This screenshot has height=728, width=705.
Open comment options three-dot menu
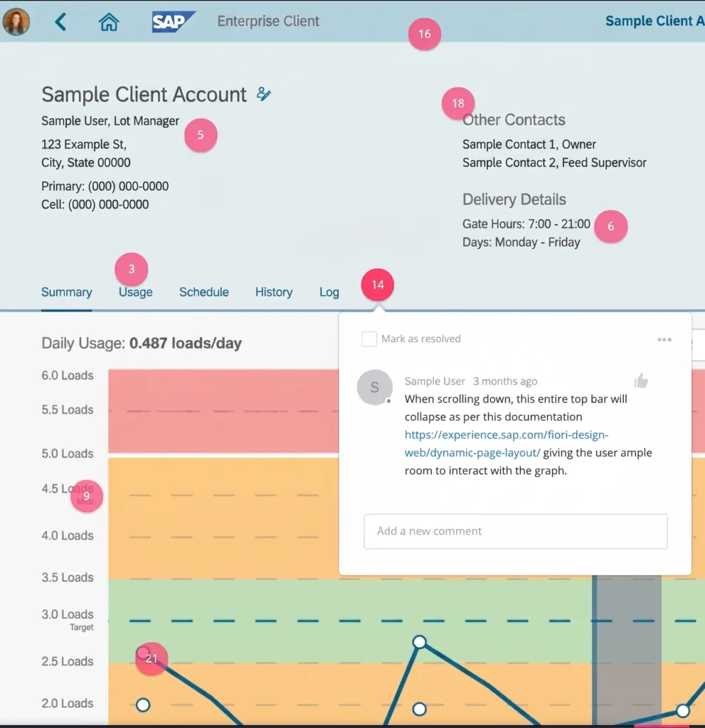coord(664,339)
